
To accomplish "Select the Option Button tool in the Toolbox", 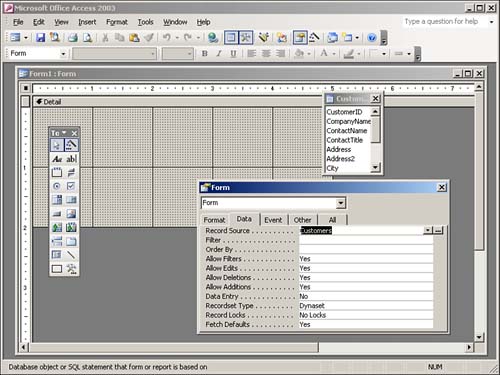I will point(57,186).
